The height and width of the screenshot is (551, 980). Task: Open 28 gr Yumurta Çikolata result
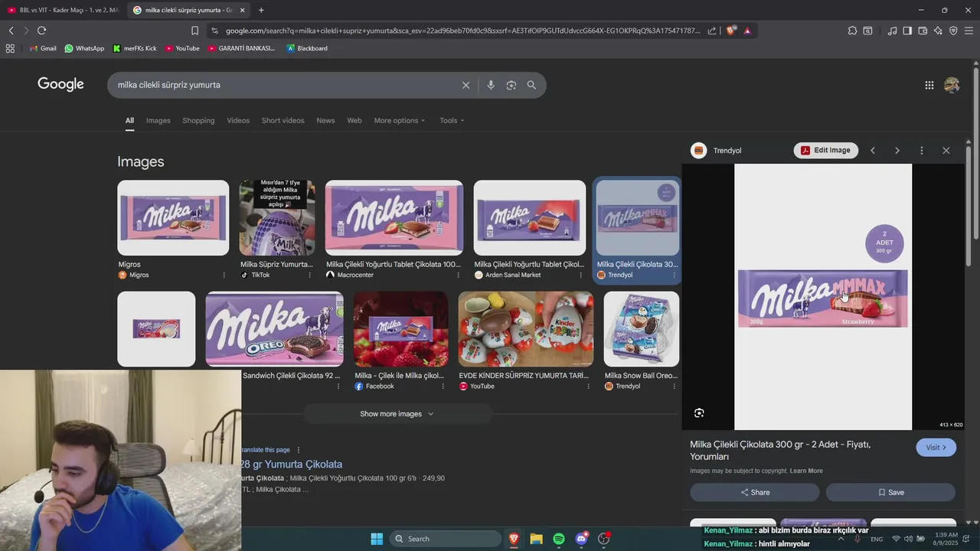pyautogui.click(x=292, y=464)
